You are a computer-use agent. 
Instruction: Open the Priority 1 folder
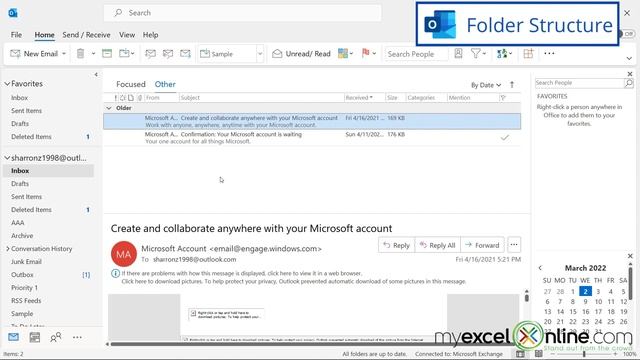[24, 288]
